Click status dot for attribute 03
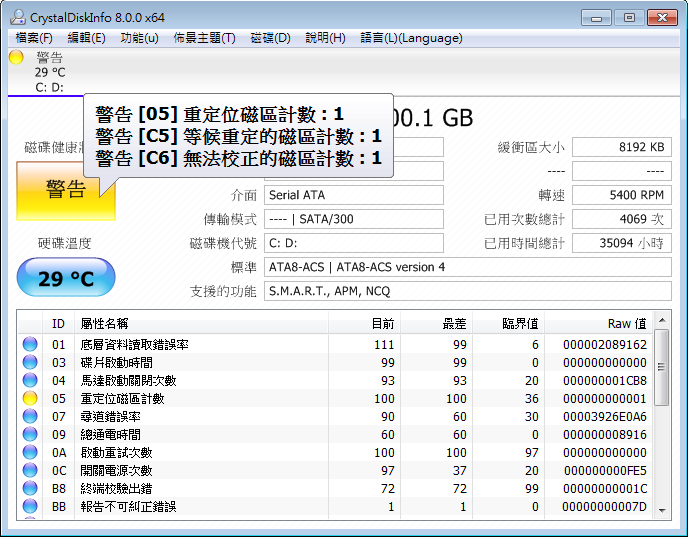Viewport: 688px width, 539px height. (30, 362)
